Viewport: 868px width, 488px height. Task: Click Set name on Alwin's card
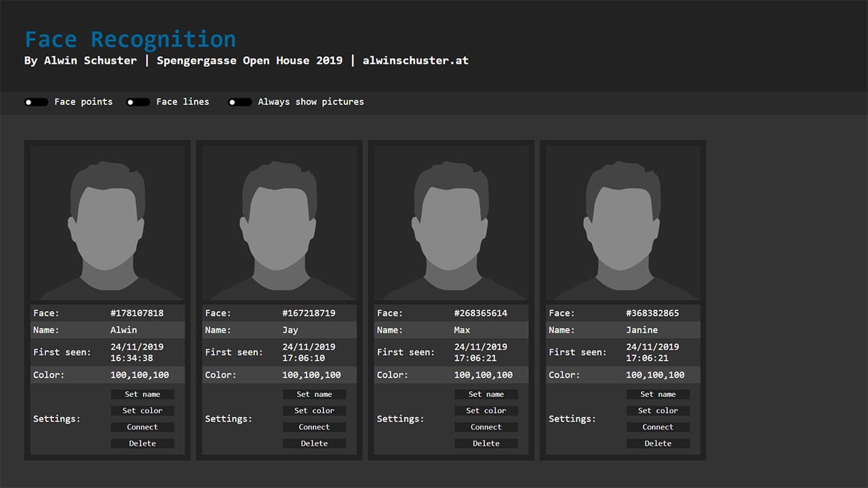pos(142,394)
